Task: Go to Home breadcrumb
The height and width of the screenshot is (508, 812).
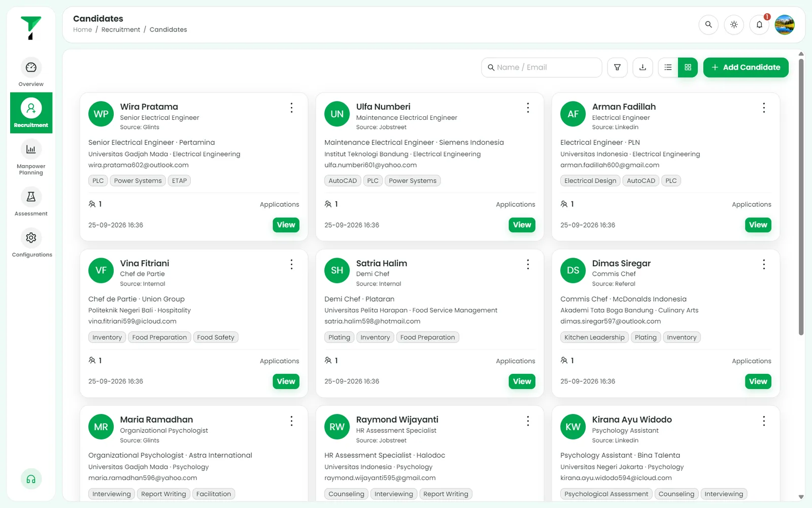Action: tap(82, 29)
